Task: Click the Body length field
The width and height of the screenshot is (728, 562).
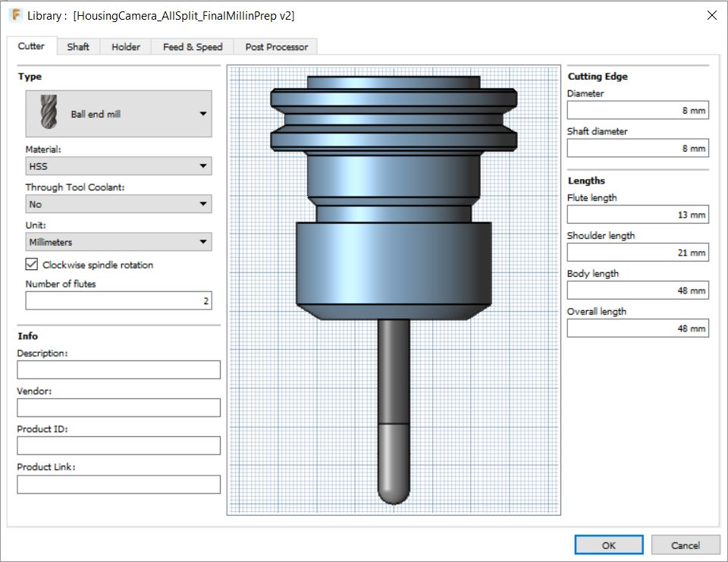Action: pos(638,290)
